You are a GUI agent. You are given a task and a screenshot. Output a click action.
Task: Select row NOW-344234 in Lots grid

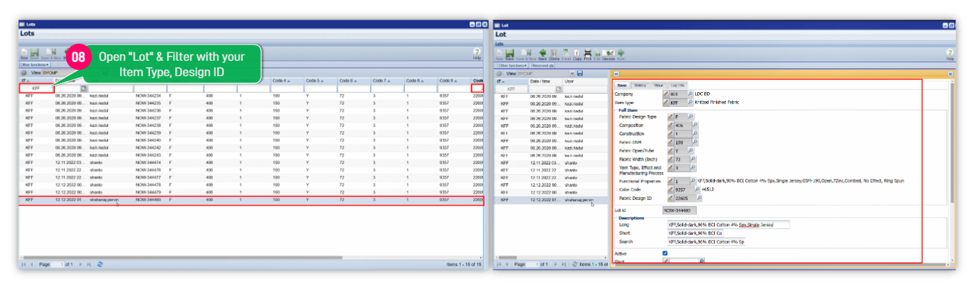[x=251, y=96]
